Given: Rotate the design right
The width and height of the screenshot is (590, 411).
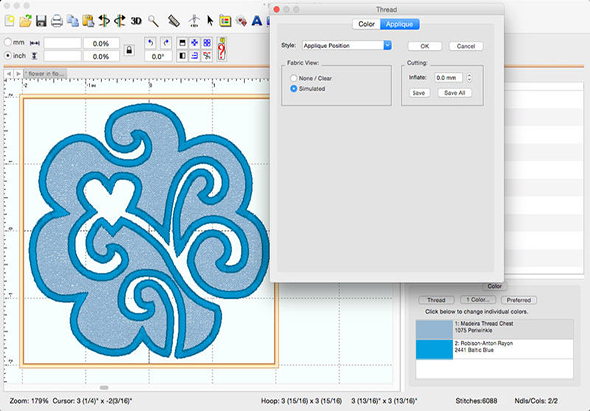Looking at the screenshot, I should click(x=166, y=43).
